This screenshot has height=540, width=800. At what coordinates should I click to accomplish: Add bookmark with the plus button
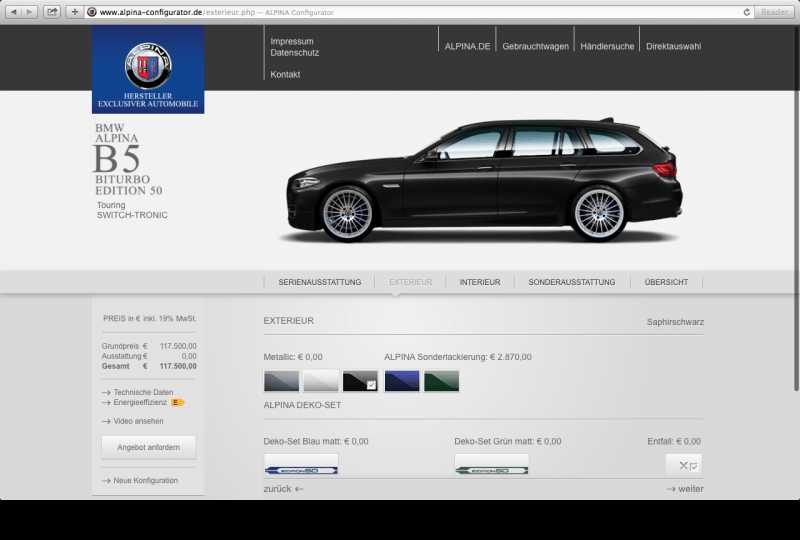click(x=74, y=12)
